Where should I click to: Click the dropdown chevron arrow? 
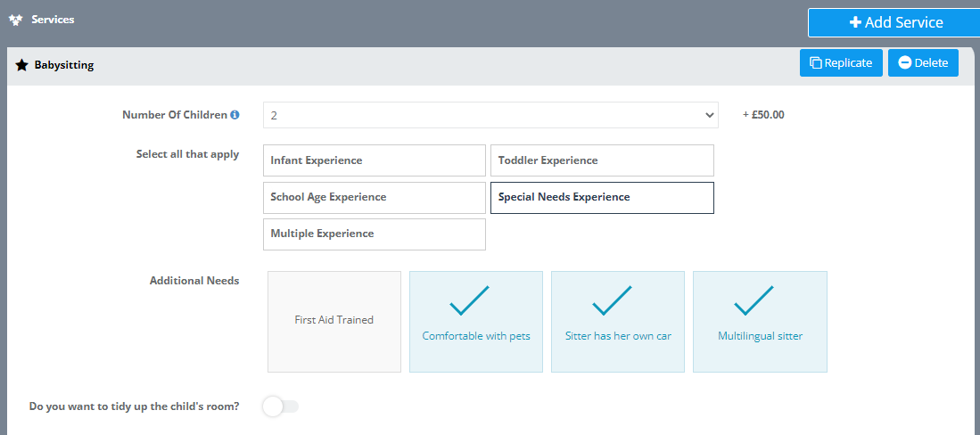click(x=709, y=115)
